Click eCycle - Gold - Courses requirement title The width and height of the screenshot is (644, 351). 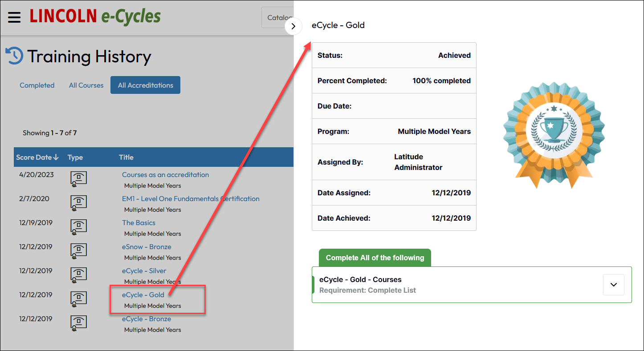point(360,279)
